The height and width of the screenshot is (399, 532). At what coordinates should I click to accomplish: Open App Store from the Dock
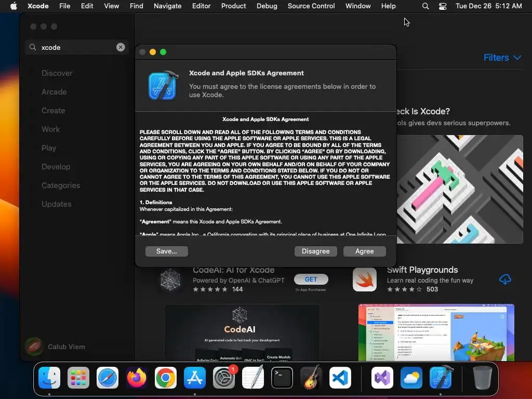[x=195, y=378]
